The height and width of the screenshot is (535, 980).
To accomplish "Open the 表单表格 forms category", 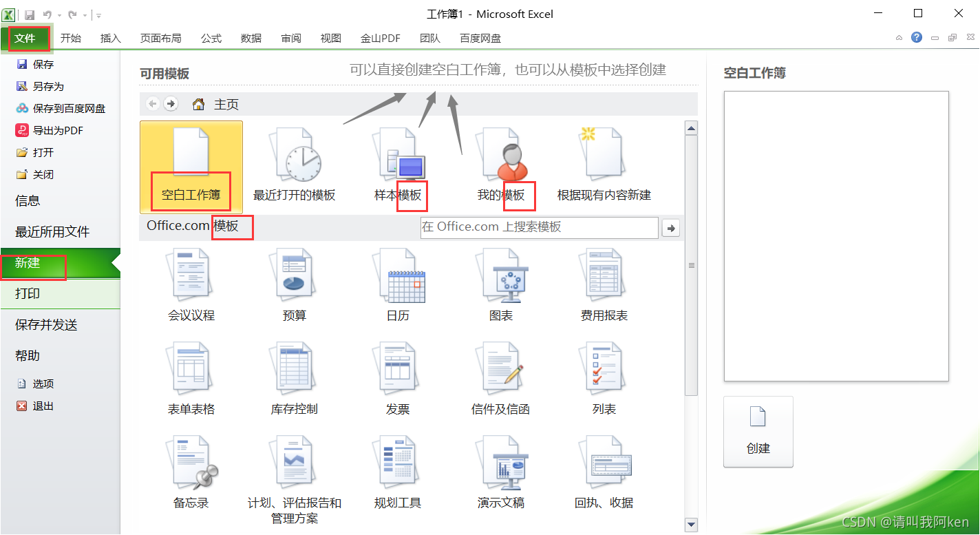I will click(x=191, y=379).
